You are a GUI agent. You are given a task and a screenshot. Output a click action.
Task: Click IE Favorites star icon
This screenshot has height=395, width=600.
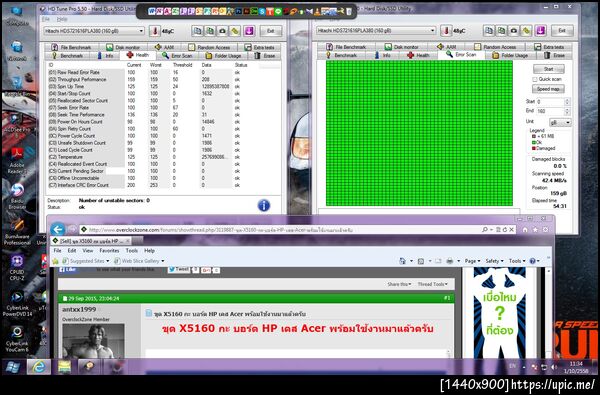(535, 230)
